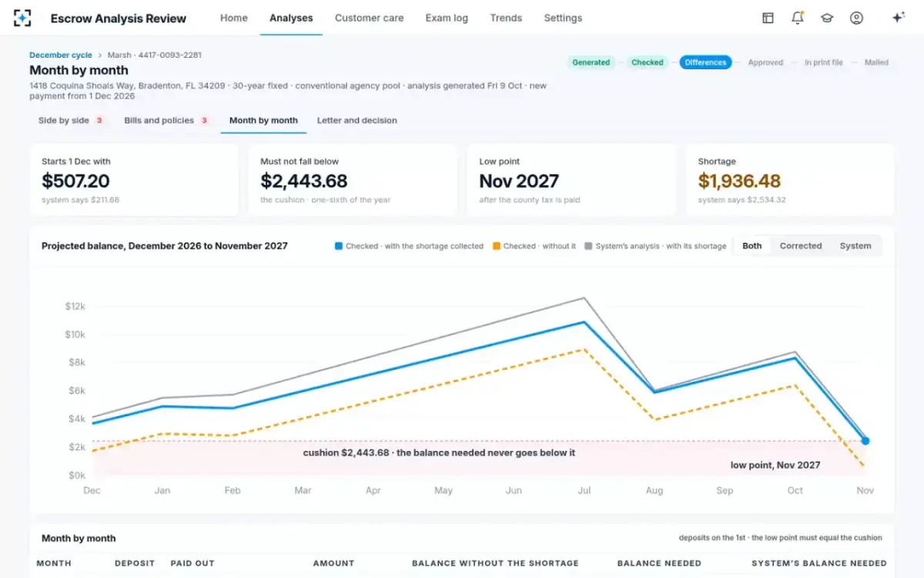Open the Exam log page
The height and width of the screenshot is (578, 924).
coord(447,18)
